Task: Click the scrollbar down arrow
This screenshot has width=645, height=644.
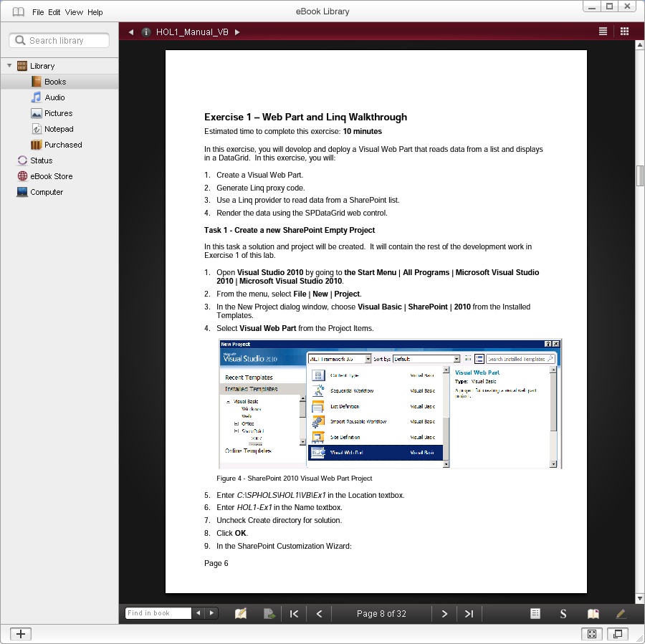Action: [x=640, y=598]
